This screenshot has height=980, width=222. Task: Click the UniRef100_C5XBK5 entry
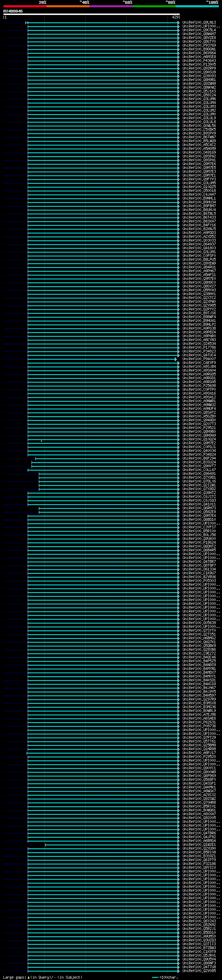tap(199, 129)
